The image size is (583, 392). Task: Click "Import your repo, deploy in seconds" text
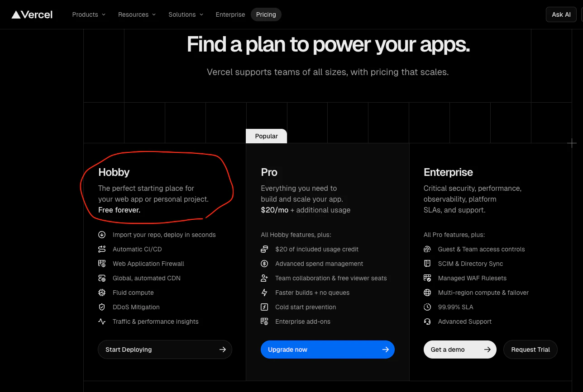(x=164, y=235)
